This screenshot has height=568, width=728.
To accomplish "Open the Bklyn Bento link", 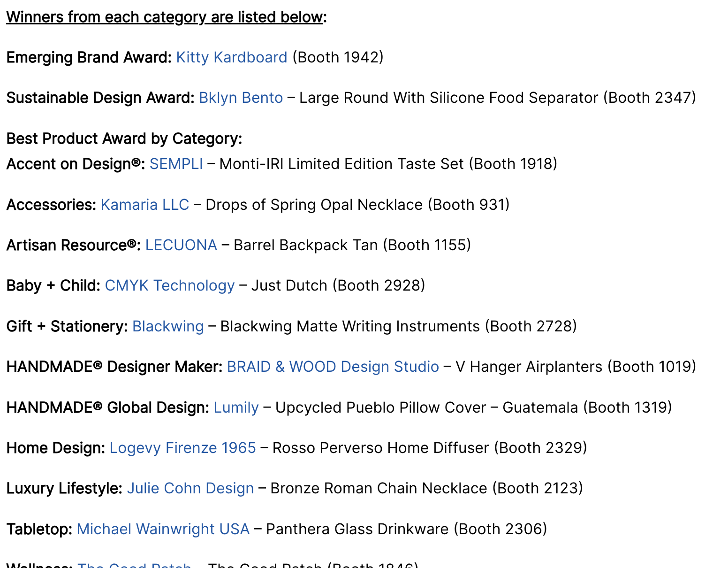I will 241,98.
